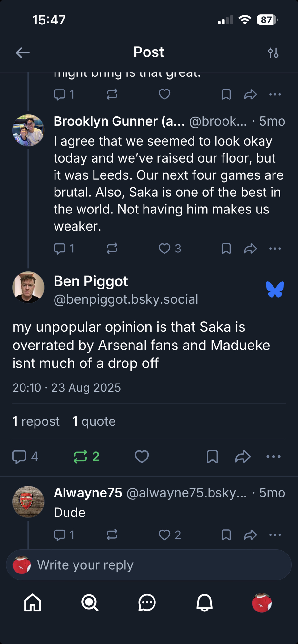298x644 pixels.
Task: View the 1 repost list
Action: (36, 421)
